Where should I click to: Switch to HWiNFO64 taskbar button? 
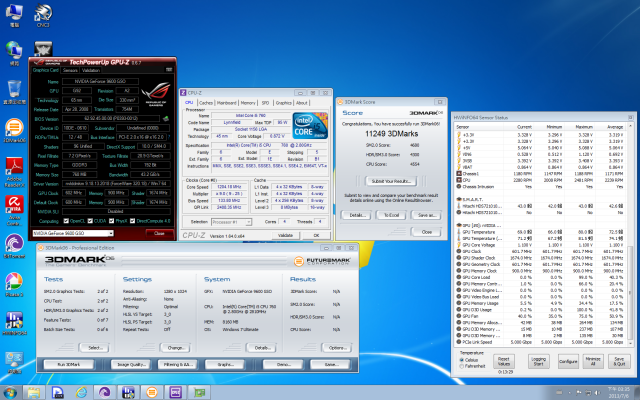click(x=128, y=393)
